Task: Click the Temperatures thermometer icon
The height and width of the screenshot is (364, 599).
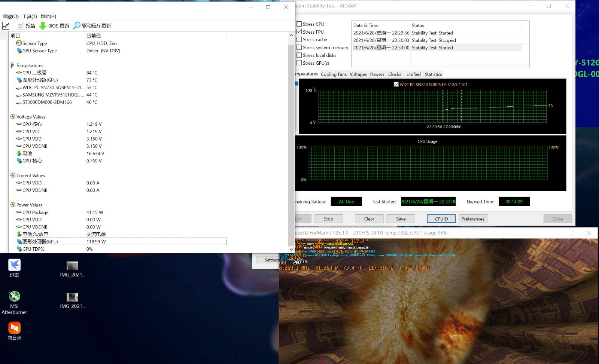Action: click(12, 65)
